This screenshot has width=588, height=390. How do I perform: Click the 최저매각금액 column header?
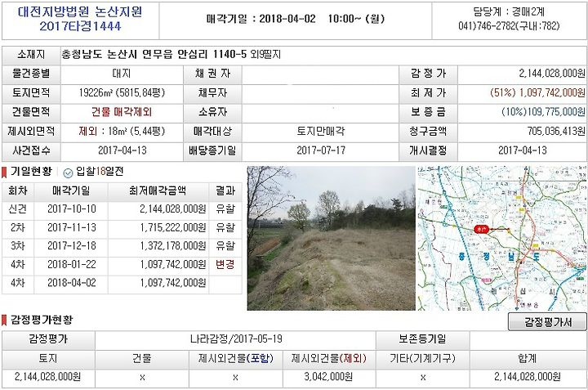point(158,191)
